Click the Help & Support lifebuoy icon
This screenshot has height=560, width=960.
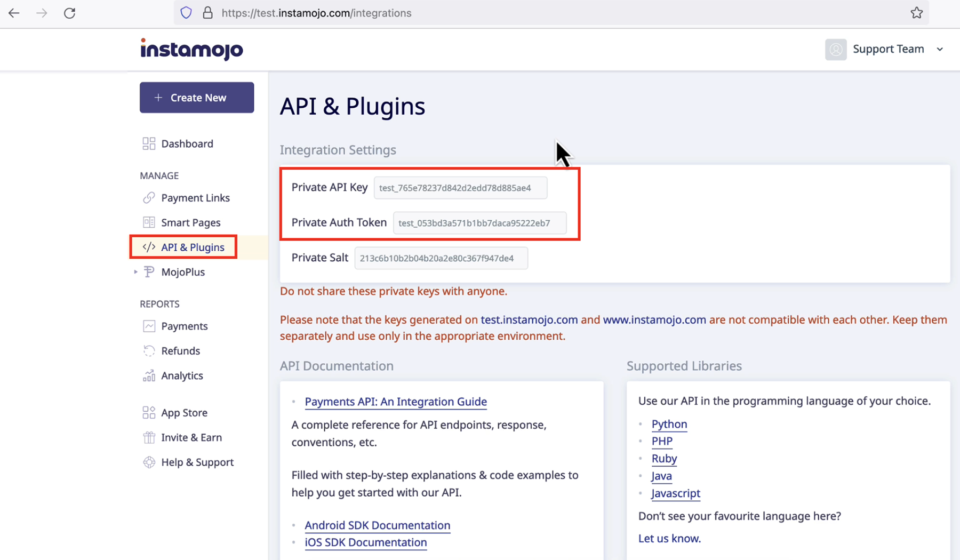[x=149, y=462]
